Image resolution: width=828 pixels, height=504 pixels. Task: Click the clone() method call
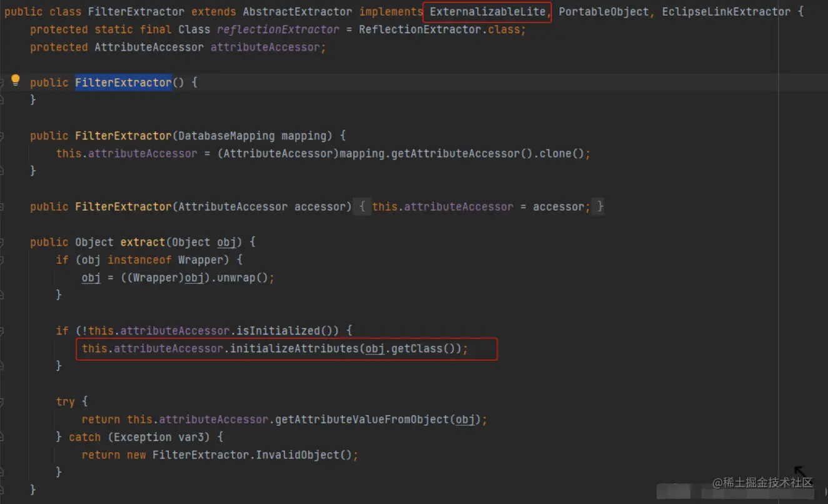[556, 153]
